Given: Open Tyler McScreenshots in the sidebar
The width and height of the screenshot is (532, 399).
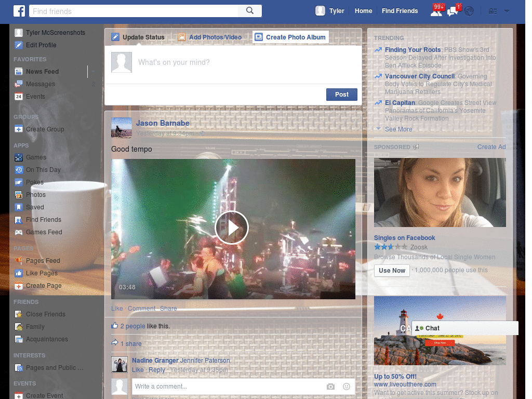Looking at the screenshot, I should (50, 33).
